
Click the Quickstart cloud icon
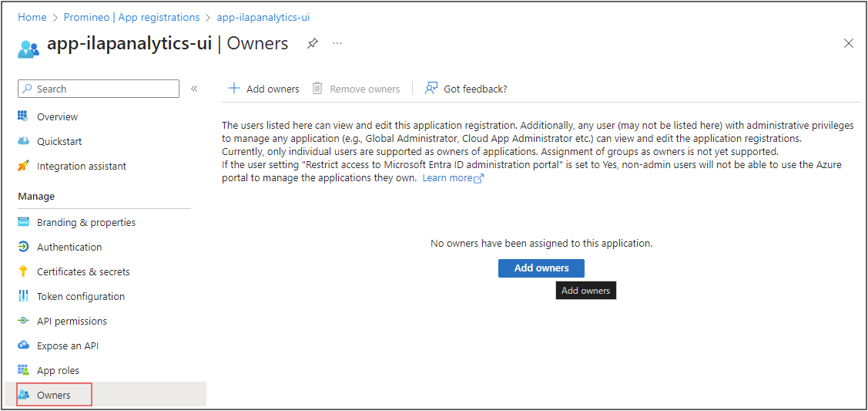(22, 141)
